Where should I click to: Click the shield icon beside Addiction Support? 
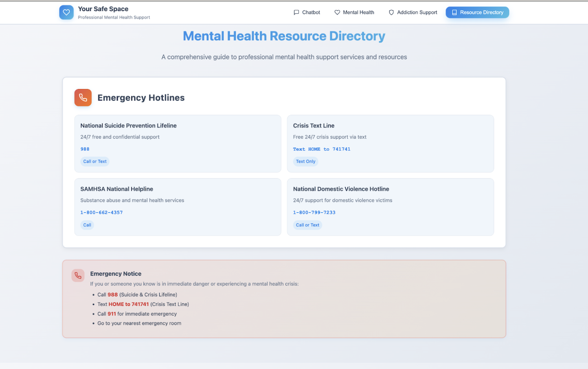click(x=391, y=13)
